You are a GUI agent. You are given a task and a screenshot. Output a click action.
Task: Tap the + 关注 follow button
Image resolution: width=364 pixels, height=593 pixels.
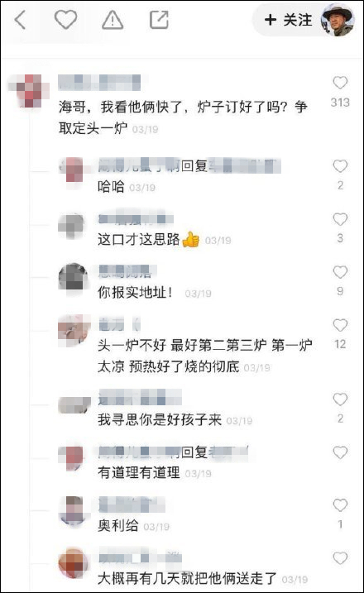click(x=289, y=20)
